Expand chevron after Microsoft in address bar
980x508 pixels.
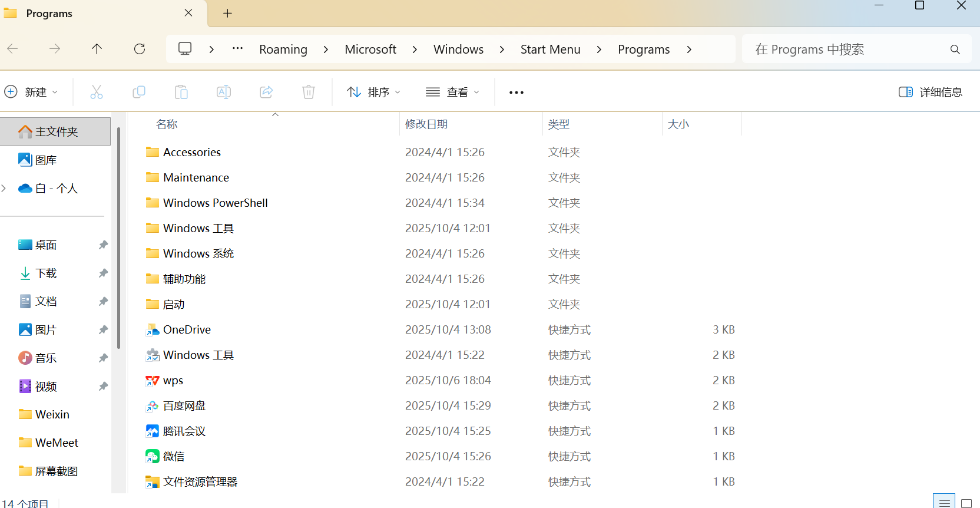[415, 50]
